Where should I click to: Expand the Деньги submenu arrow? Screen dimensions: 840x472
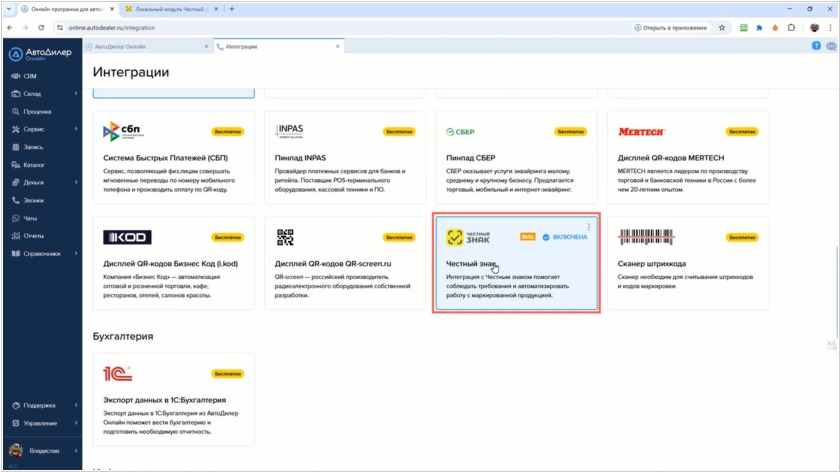coord(76,183)
